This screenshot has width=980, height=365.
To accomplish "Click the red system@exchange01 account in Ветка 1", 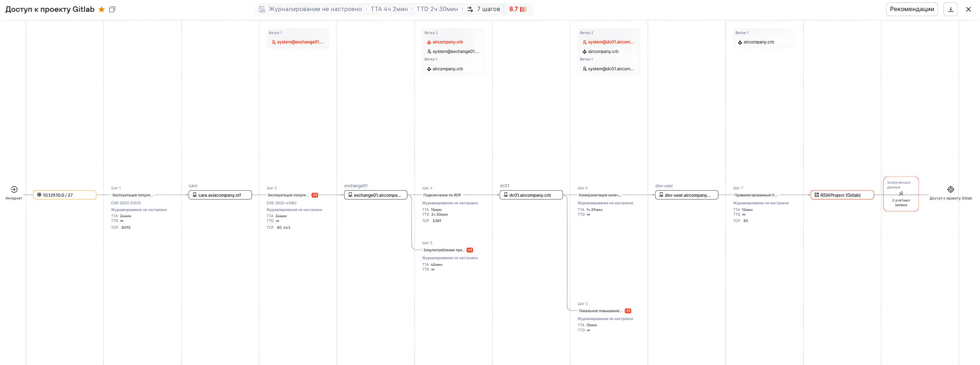I will coord(300,42).
